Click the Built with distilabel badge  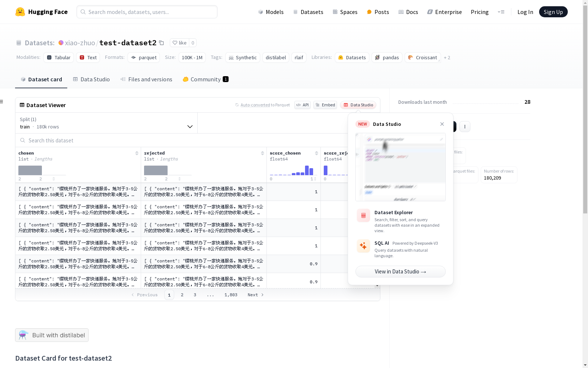click(x=52, y=335)
